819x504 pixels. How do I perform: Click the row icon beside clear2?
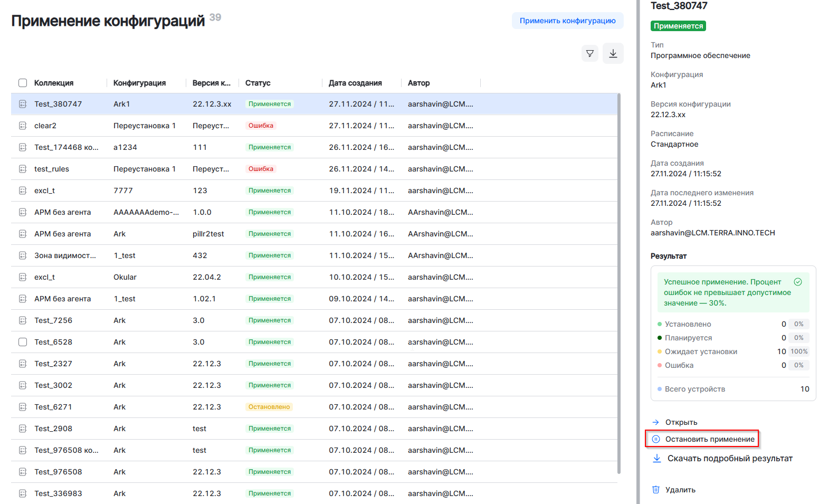23,126
